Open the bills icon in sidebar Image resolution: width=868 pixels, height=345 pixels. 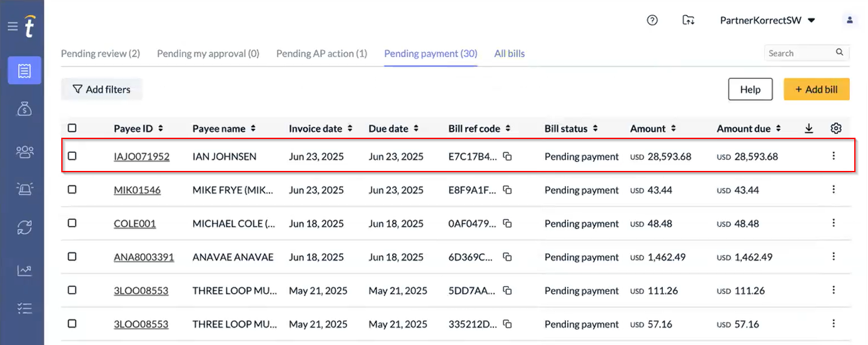24,70
